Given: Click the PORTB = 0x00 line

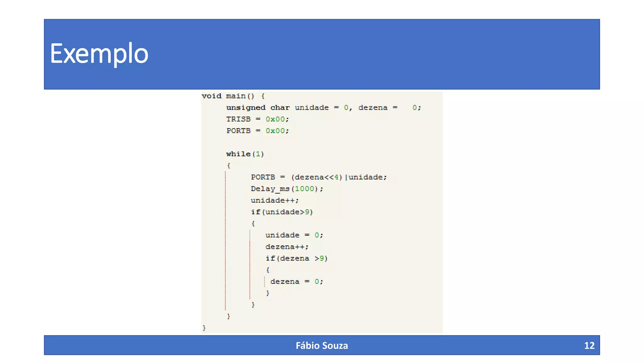Looking at the screenshot, I should (257, 131).
